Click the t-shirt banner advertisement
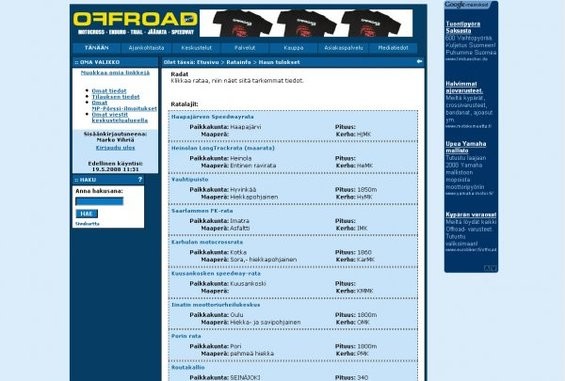This screenshot has width=565, height=381. click(306, 23)
